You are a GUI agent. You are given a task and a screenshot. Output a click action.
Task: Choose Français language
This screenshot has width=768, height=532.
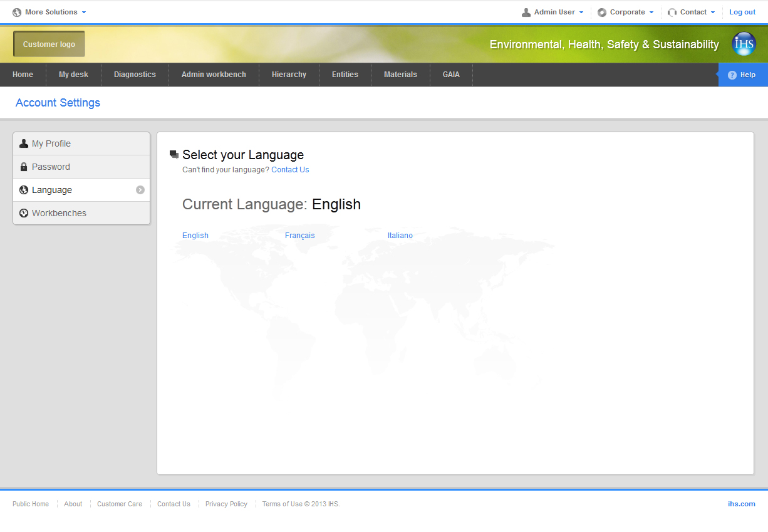point(300,236)
